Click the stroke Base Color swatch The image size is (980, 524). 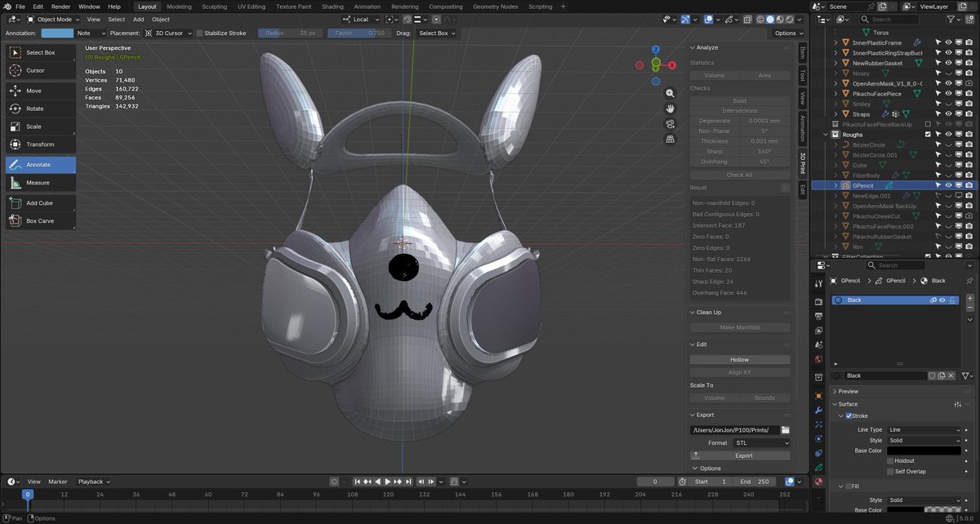tap(924, 451)
